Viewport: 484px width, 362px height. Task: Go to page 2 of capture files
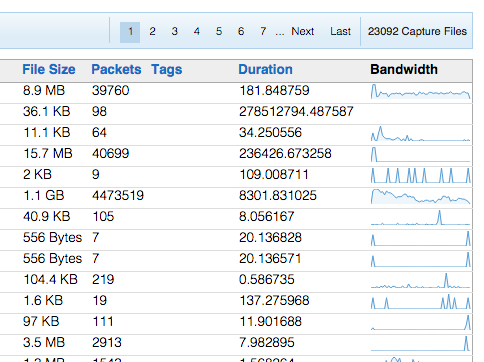[x=152, y=32]
